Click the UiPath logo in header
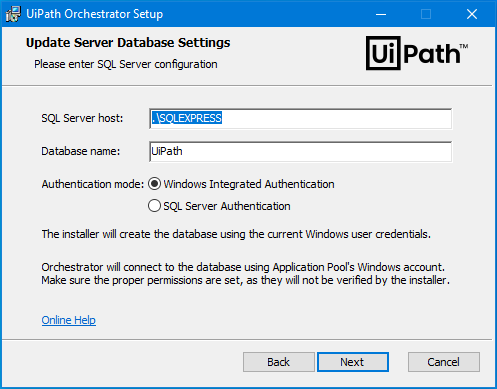 point(417,53)
